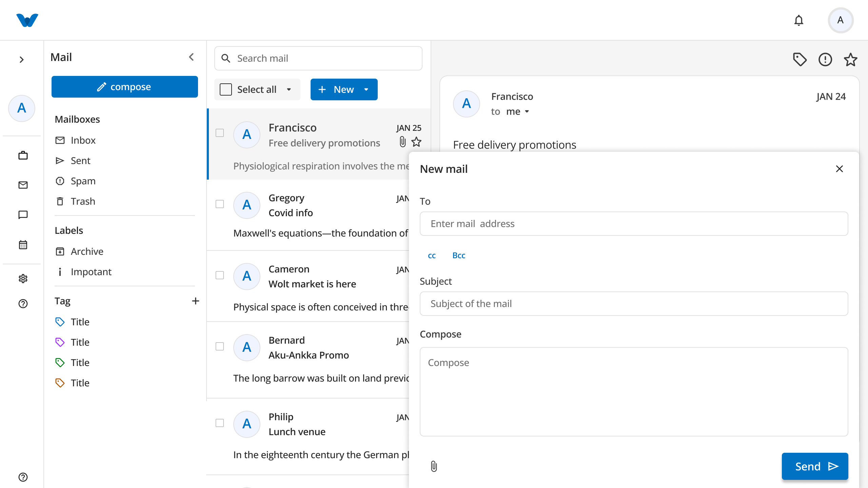Image resolution: width=868 pixels, height=488 pixels.
Task: Check the Bernard email checkbox
Action: coord(220,346)
